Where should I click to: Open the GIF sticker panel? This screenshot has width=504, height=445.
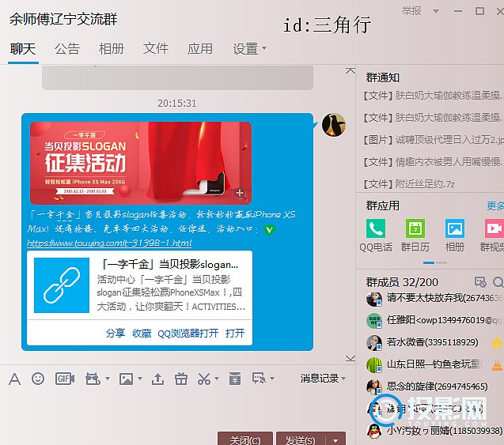pyautogui.click(x=65, y=379)
